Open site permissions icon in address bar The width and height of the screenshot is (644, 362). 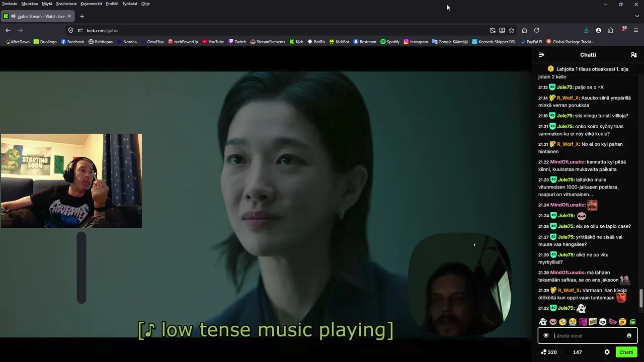tap(79, 30)
